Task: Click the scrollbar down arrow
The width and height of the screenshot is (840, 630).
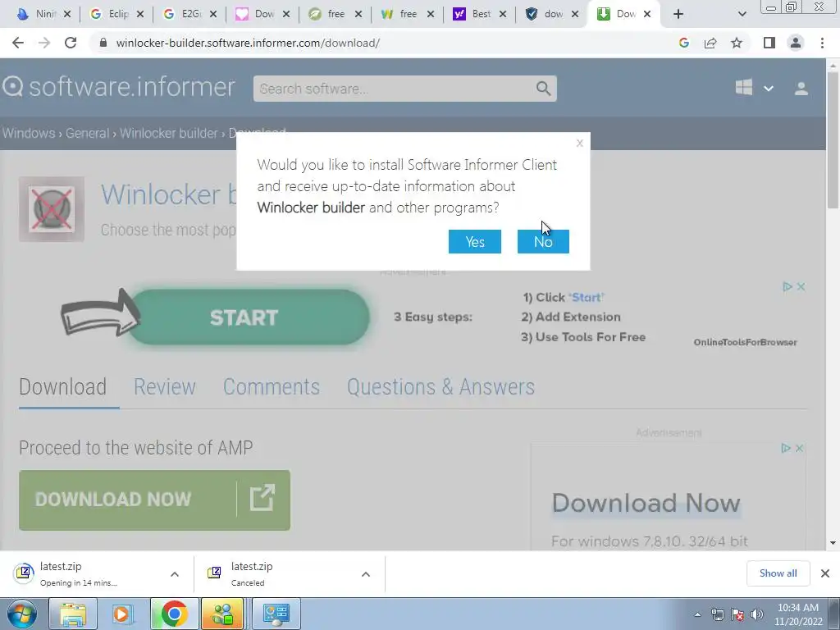Action: tap(833, 543)
